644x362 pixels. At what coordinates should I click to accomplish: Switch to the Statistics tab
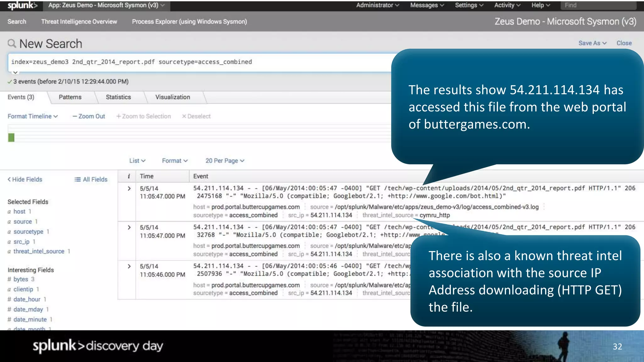pos(118,97)
